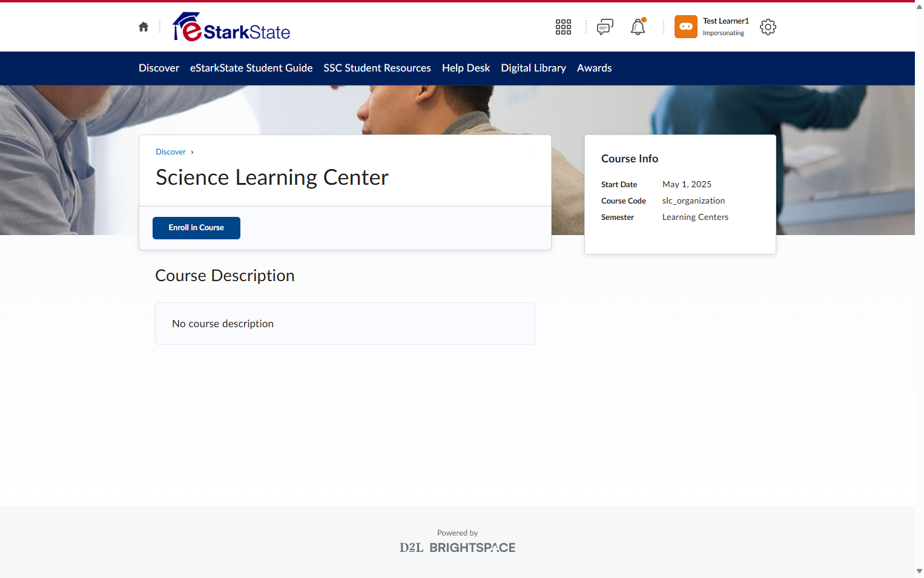Image resolution: width=924 pixels, height=578 pixels.
Task: Open the course selector grid icon
Action: click(x=563, y=27)
